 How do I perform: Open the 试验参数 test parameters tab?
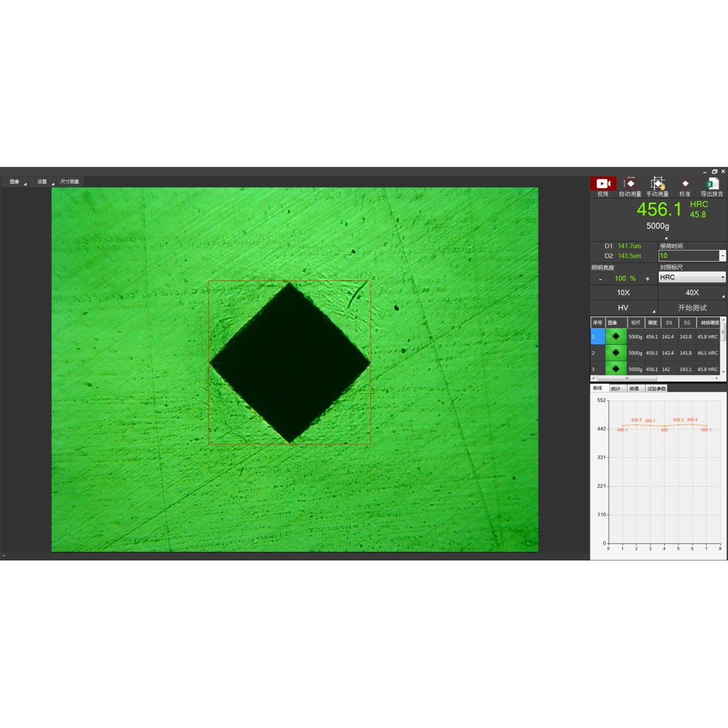656,389
